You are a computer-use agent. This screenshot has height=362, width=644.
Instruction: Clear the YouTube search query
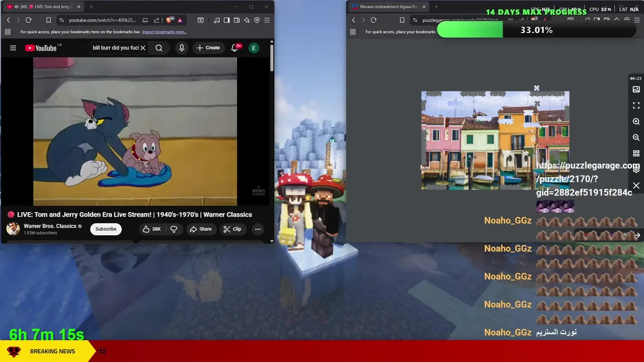pos(143,48)
